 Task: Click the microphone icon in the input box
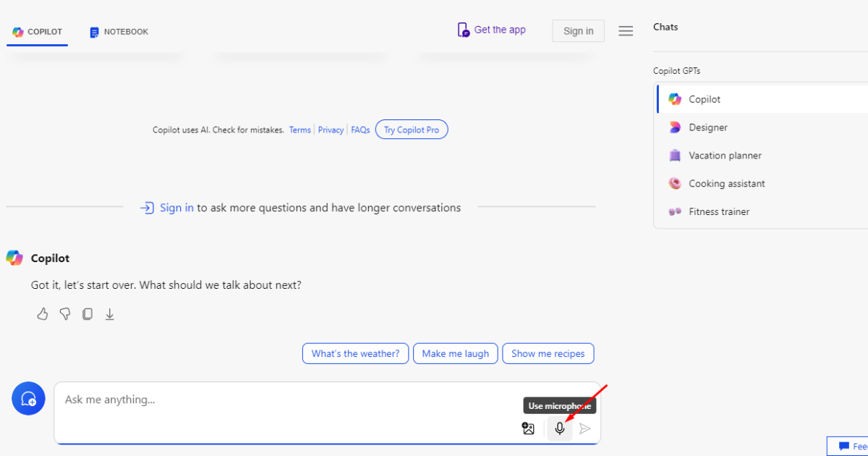(x=559, y=428)
